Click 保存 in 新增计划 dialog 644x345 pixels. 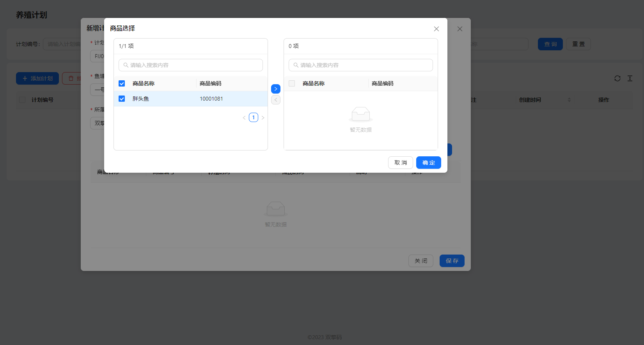pyautogui.click(x=452, y=261)
